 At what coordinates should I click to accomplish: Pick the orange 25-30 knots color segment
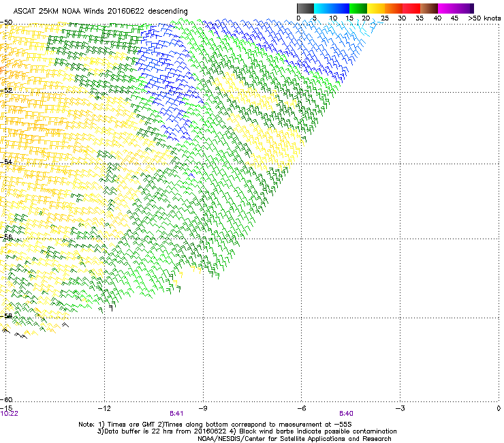pyautogui.click(x=394, y=8)
